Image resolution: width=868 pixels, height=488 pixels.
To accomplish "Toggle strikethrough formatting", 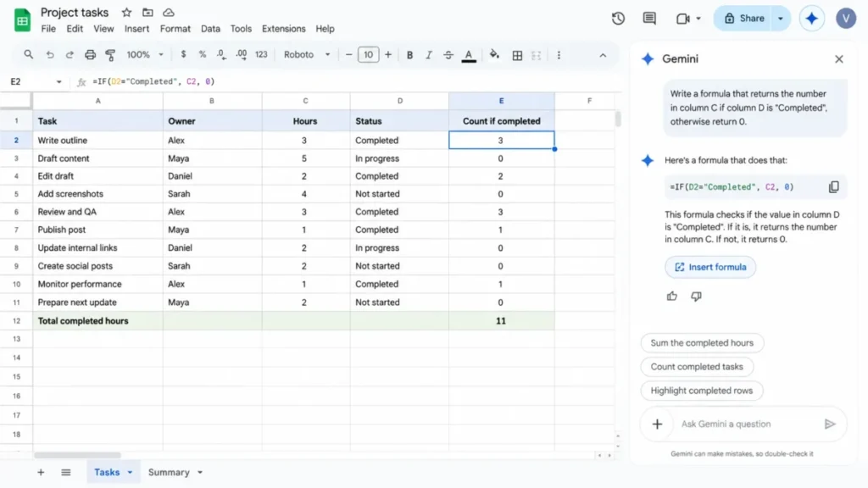I will (448, 55).
